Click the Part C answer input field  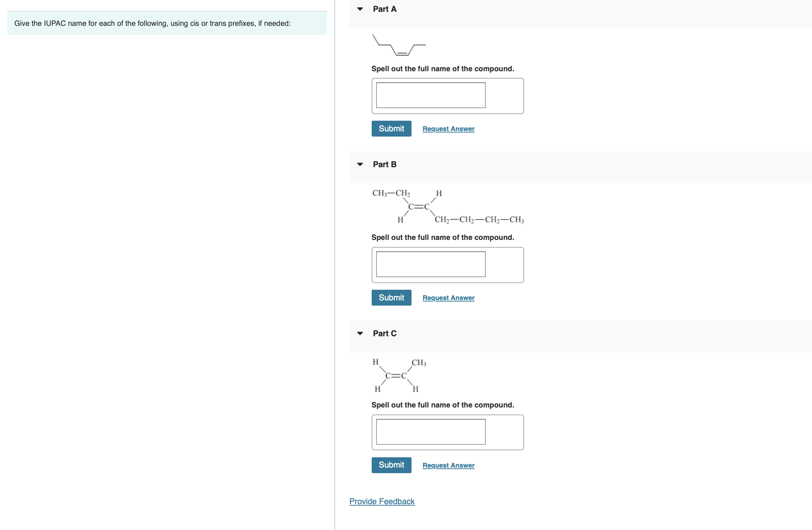(x=430, y=432)
